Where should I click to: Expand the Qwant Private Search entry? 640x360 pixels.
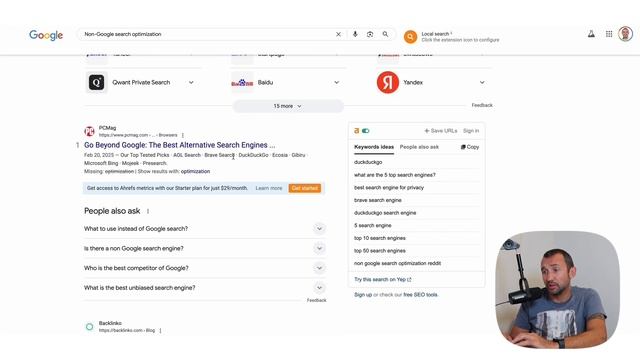click(191, 82)
